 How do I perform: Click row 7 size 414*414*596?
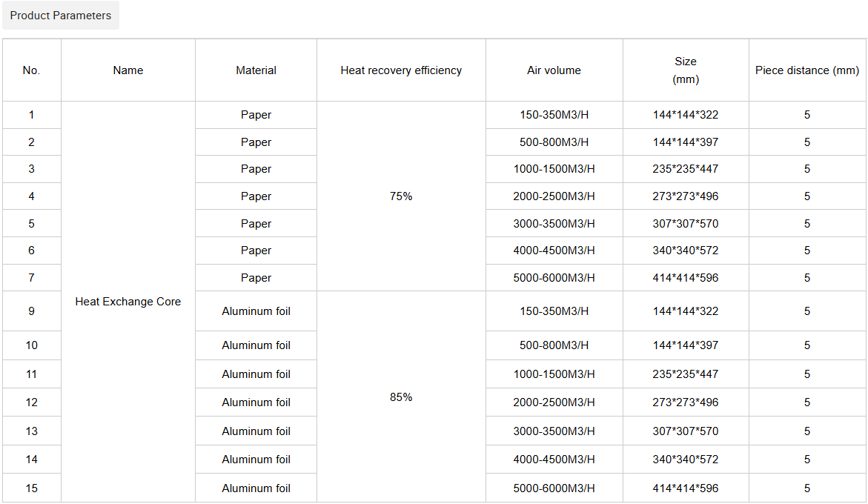pos(686,278)
